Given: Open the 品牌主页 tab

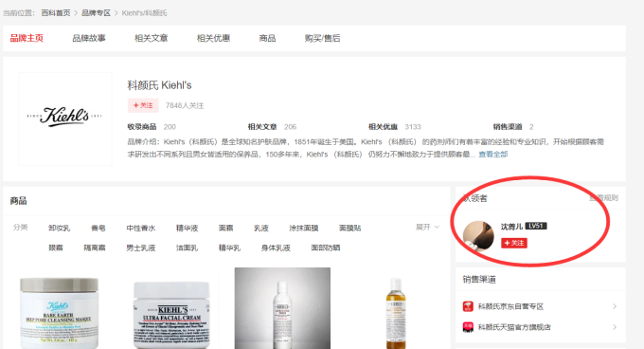Looking at the screenshot, I should click(x=27, y=38).
